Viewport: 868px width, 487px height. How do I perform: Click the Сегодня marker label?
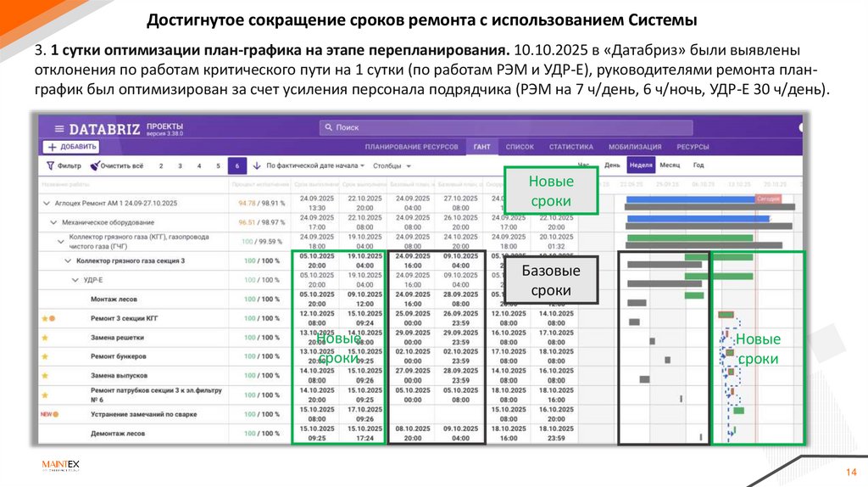point(768,199)
